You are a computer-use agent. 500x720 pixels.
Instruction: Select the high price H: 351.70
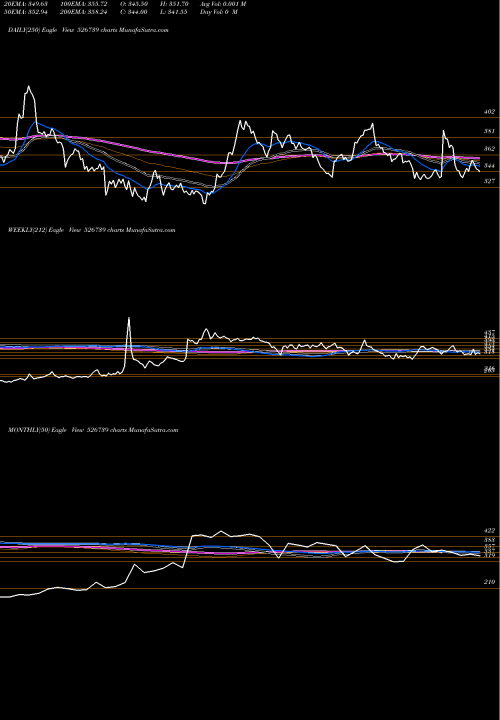pyautogui.click(x=174, y=4)
